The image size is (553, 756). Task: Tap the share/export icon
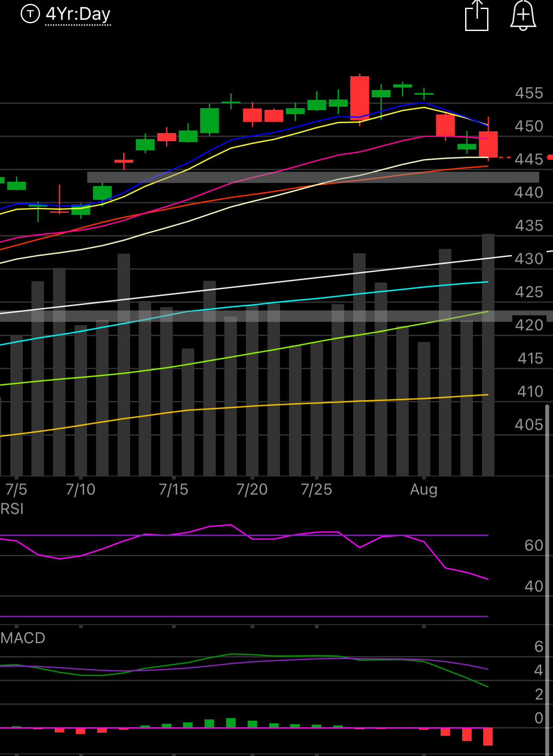tap(477, 15)
